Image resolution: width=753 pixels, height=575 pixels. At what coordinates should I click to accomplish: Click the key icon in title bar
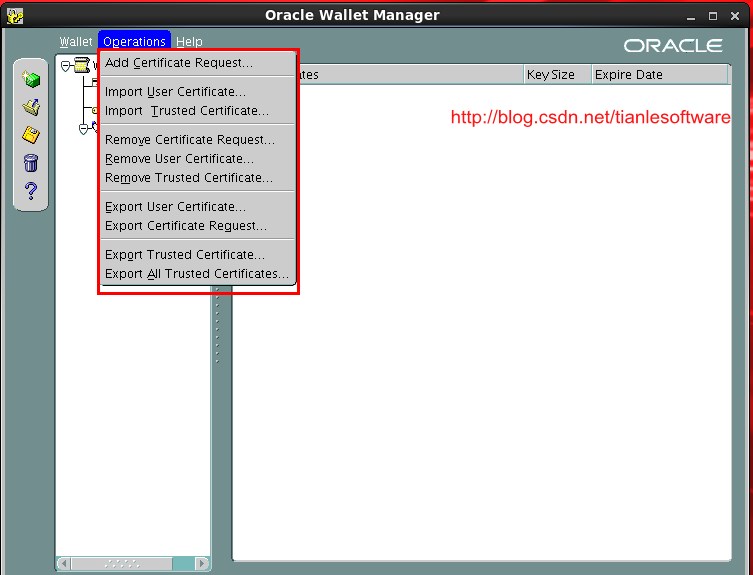pyautogui.click(x=15, y=16)
